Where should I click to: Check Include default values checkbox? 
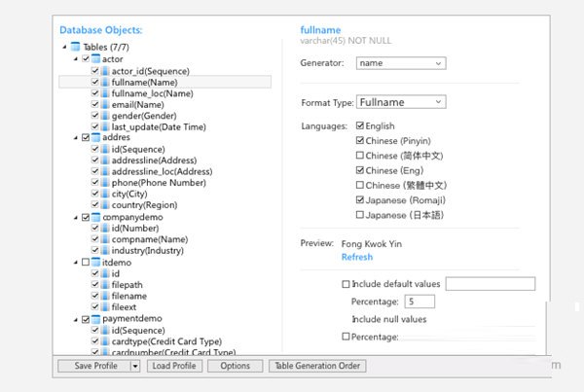pyautogui.click(x=346, y=284)
